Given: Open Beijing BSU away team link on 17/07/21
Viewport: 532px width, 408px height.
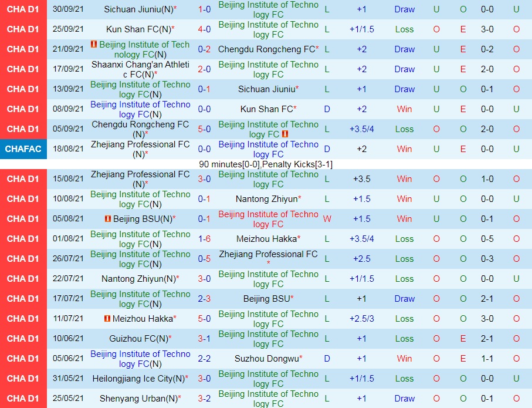Looking at the screenshot, I should [268, 299].
